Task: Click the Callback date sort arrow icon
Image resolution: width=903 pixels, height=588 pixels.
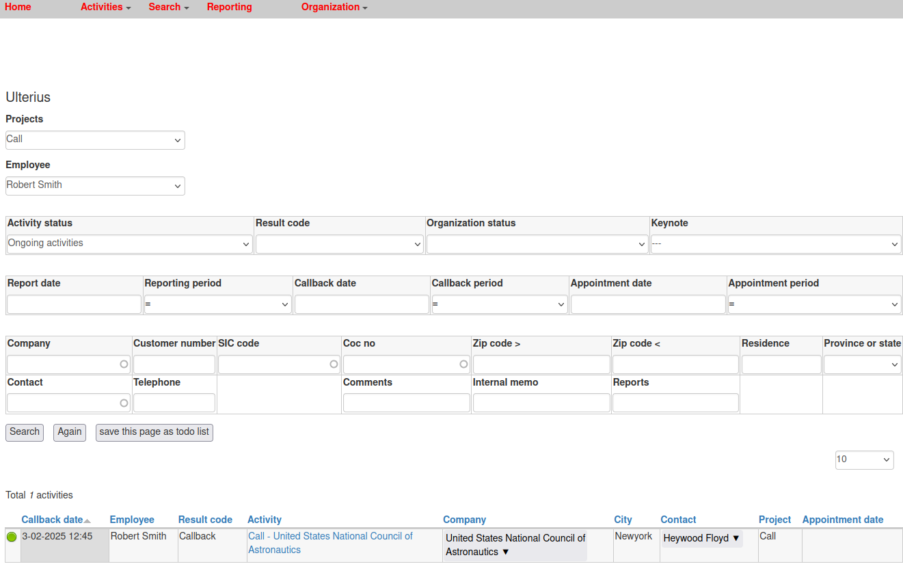Action: point(87,521)
